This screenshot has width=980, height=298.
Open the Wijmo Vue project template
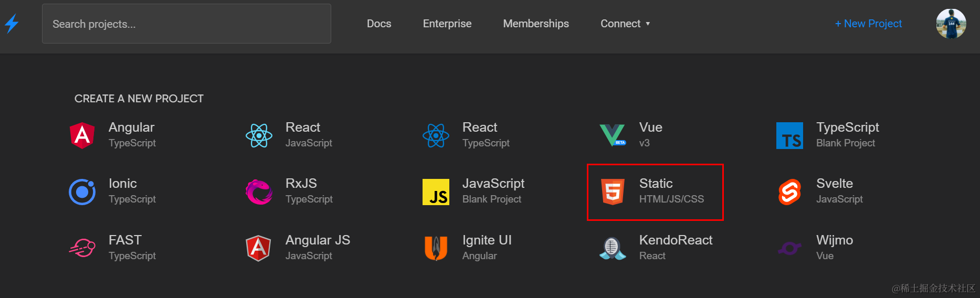click(834, 247)
